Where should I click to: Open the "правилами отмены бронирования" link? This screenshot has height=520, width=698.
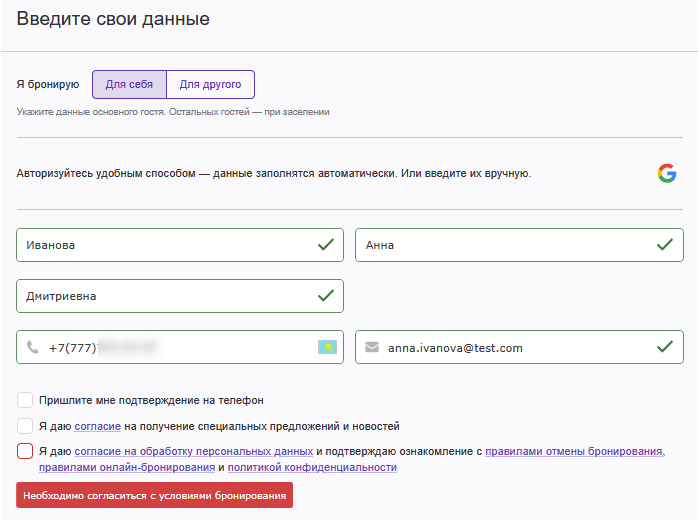coord(575,451)
